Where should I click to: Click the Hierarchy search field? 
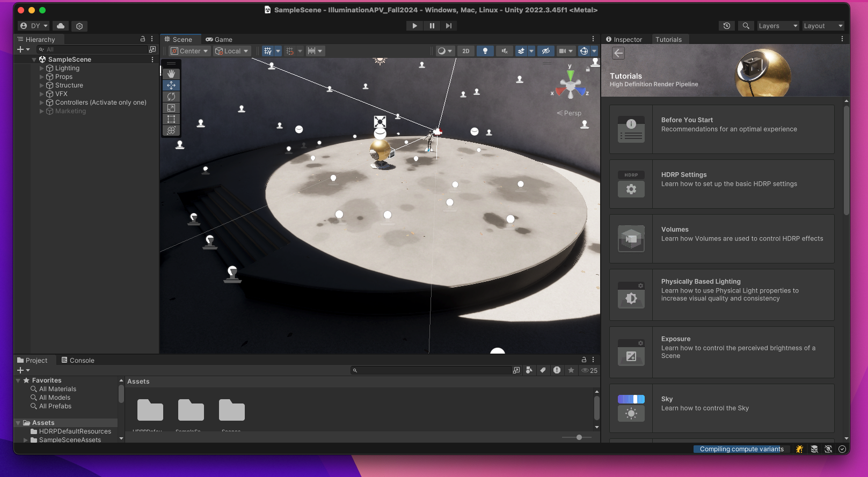[x=97, y=49]
